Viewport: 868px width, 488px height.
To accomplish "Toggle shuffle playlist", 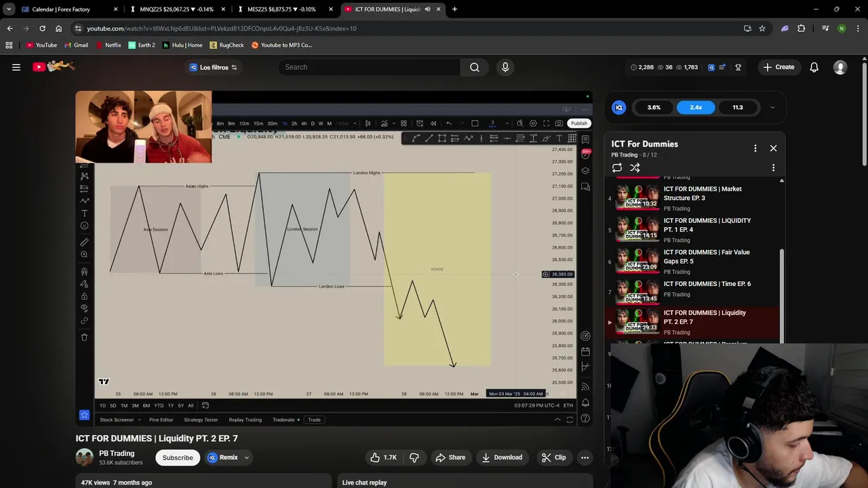I will pyautogui.click(x=635, y=167).
